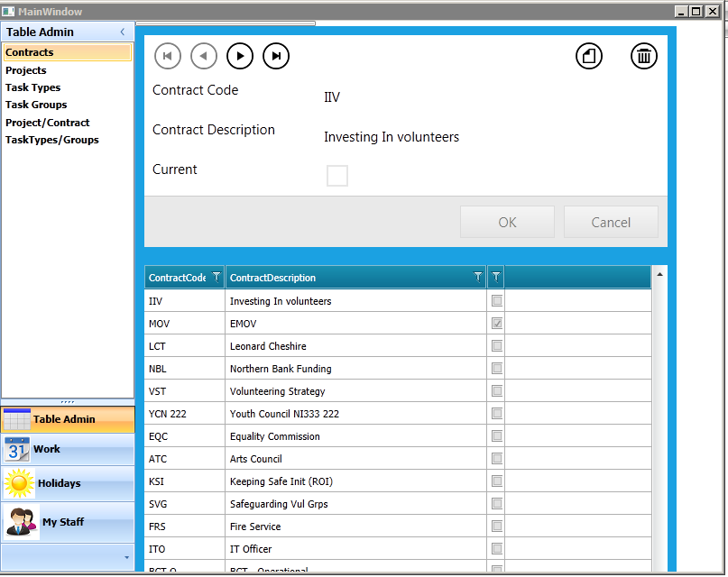Click the grid scrollbar up arrow
The height and width of the screenshot is (577, 728).
(x=659, y=275)
